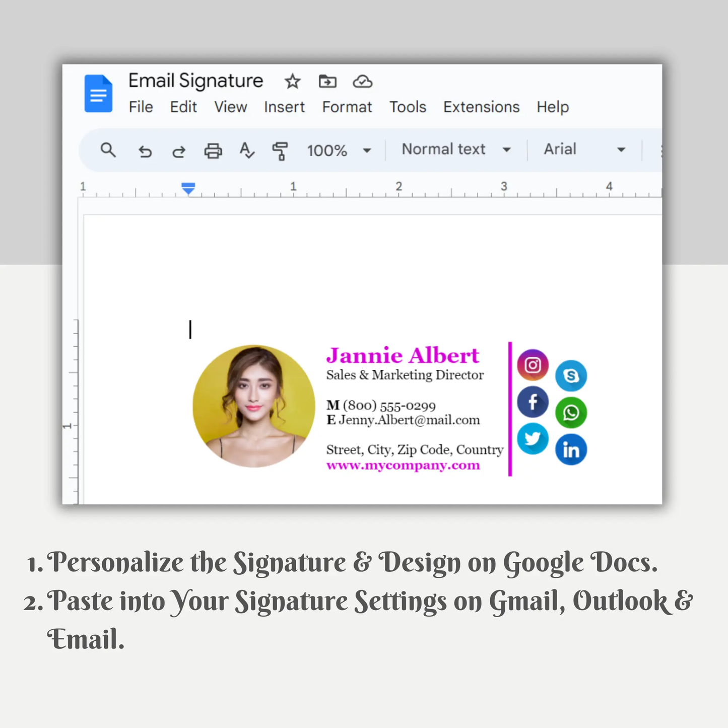Click the move to folder icon
Image resolution: width=728 pixels, height=728 pixels.
(327, 82)
